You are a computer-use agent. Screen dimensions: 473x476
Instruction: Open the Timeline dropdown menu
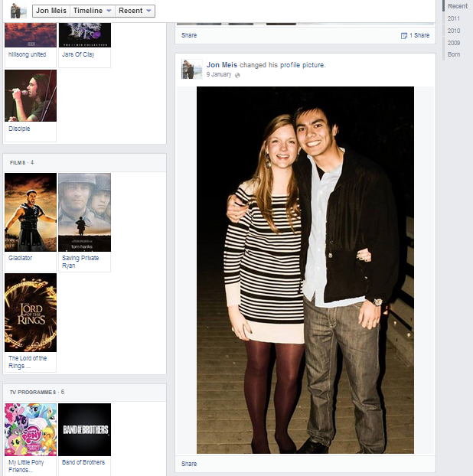point(93,11)
